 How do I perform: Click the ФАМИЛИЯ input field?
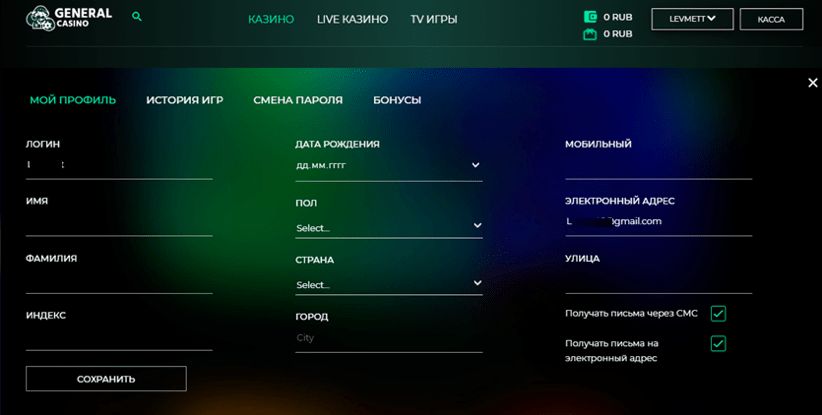[x=119, y=281]
